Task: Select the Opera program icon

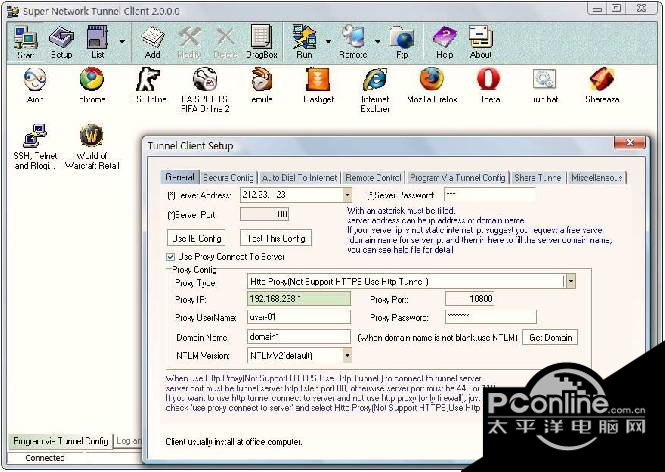Action: click(489, 85)
